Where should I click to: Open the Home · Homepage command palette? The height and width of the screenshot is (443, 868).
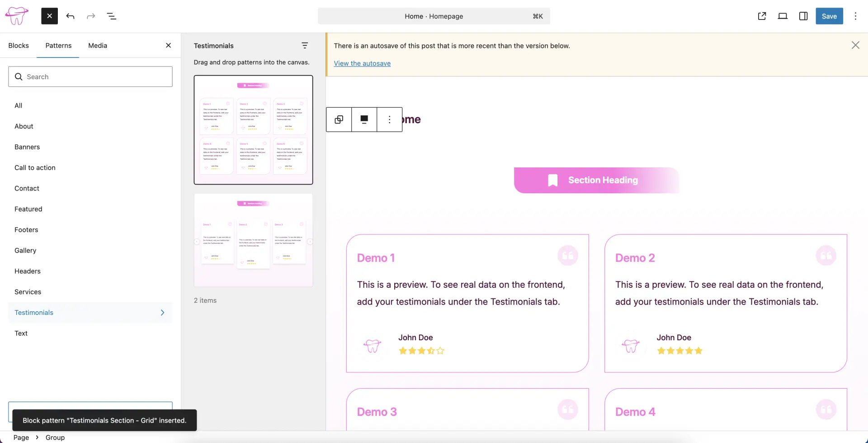(434, 16)
